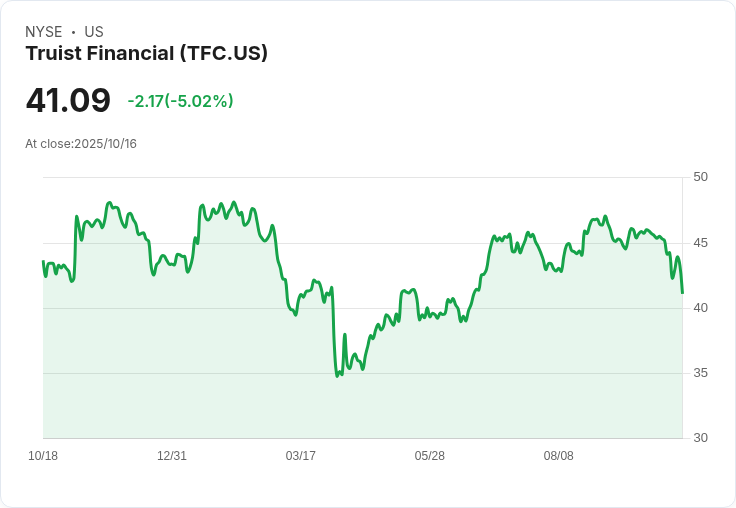Viewport: 736px width, 508px height.
Task: Click the 10/18 x-axis date label
Action: coord(43,456)
